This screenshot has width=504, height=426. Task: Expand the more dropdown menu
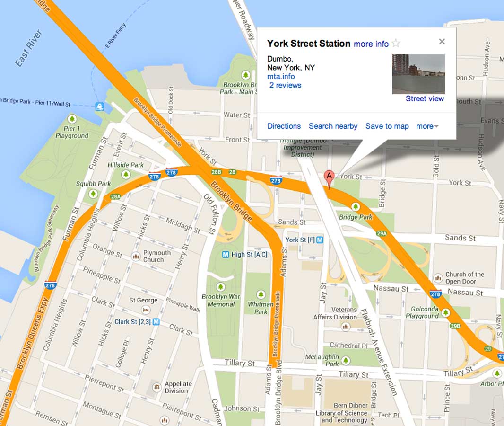pyautogui.click(x=427, y=126)
